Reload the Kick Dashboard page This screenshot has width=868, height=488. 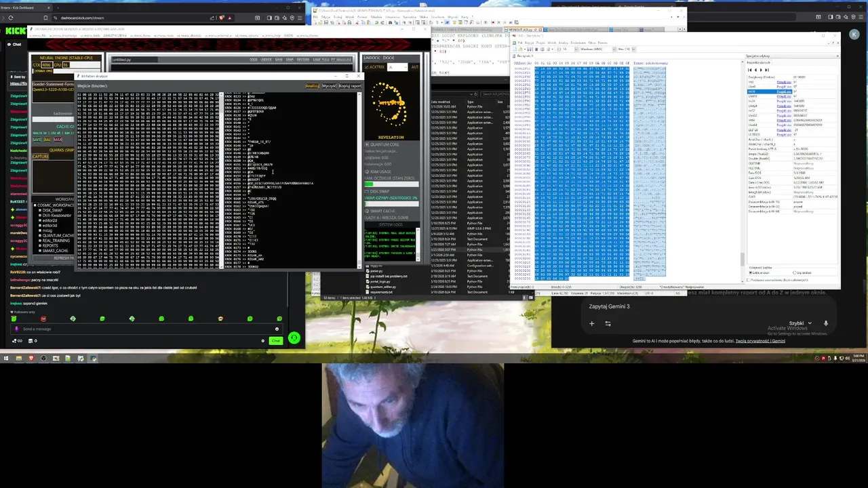coord(11,18)
